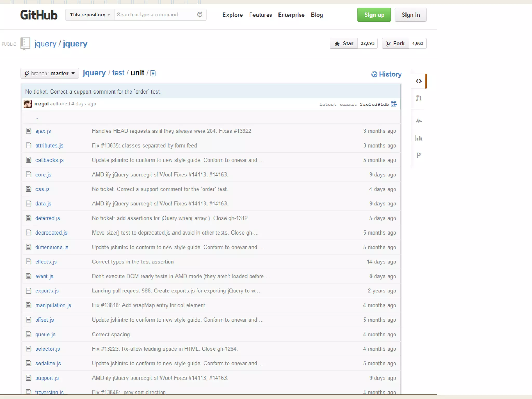Open the Pulse activity sidebar icon
The width and height of the screenshot is (532, 399).
(418, 121)
